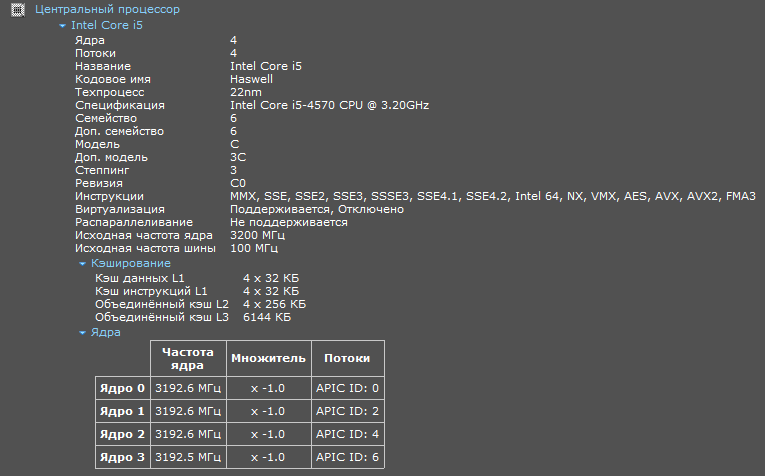Screen dimensions: 765x476
Task: Click the Доп. семейство label
Action: (x=120, y=131)
